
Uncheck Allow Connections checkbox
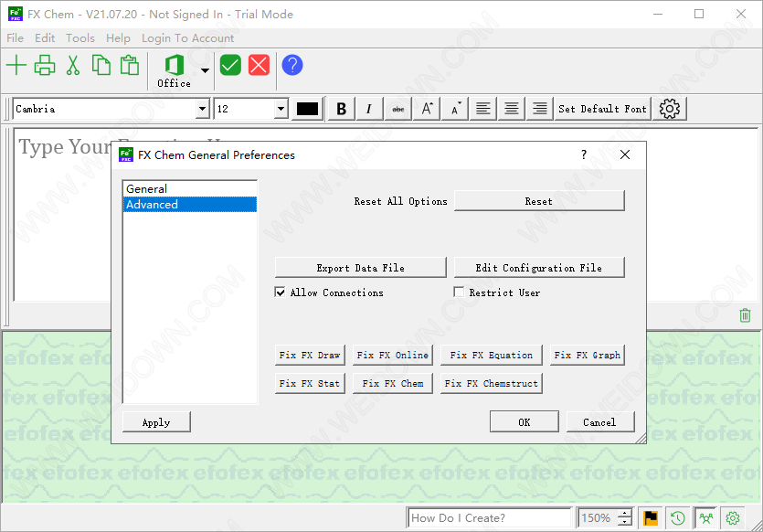pyautogui.click(x=281, y=292)
